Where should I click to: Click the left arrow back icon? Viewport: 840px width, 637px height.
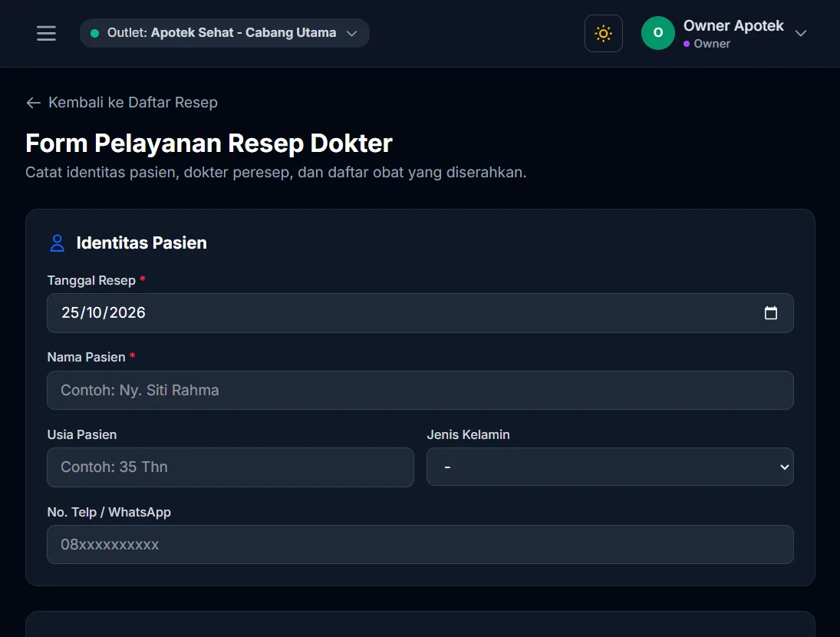[x=33, y=103]
